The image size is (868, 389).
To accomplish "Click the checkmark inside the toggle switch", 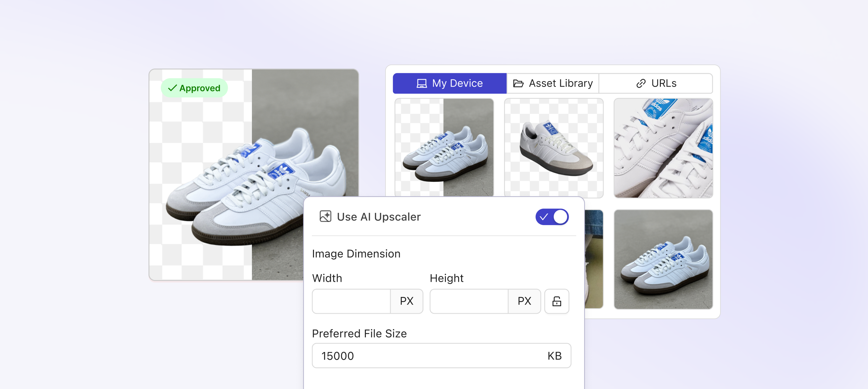I will pos(544,217).
